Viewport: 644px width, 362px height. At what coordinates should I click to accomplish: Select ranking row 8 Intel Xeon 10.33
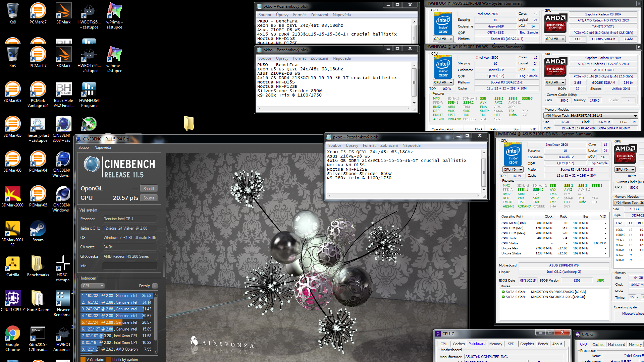[x=116, y=343]
